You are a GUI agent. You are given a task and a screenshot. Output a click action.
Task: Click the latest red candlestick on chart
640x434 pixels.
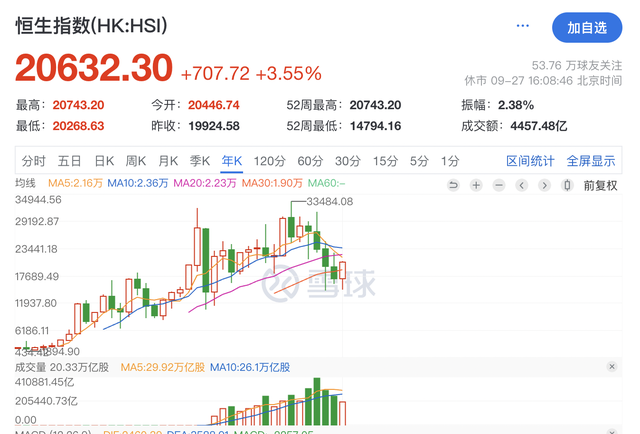[x=342, y=271]
